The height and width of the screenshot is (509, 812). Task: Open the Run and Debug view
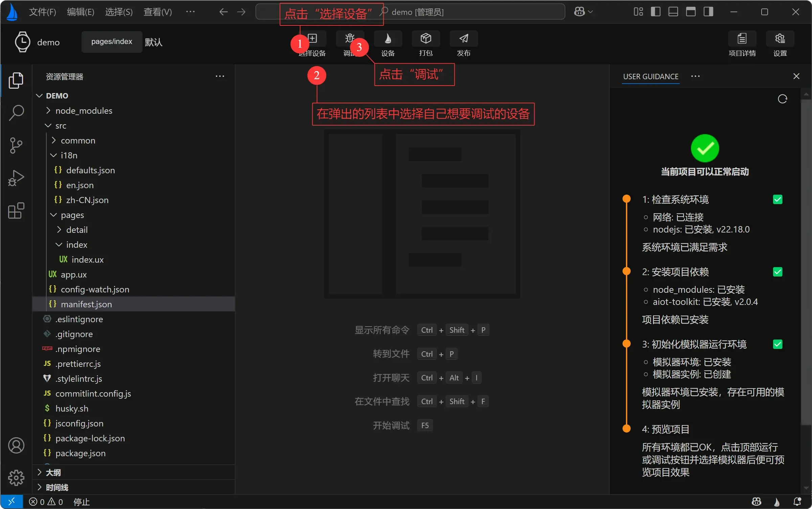[16, 178]
